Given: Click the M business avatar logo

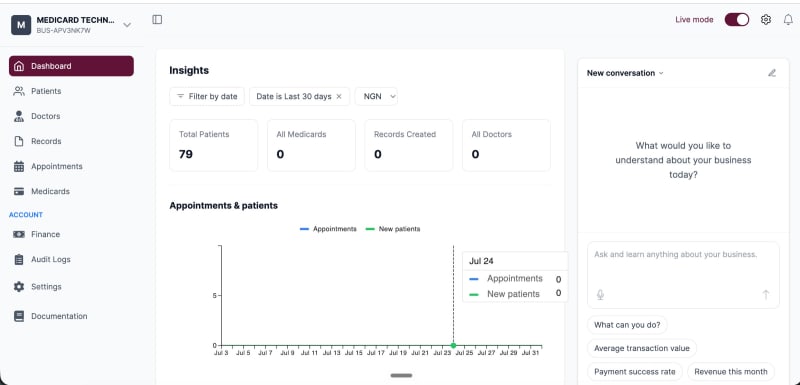Looking at the screenshot, I should tap(21, 24).
